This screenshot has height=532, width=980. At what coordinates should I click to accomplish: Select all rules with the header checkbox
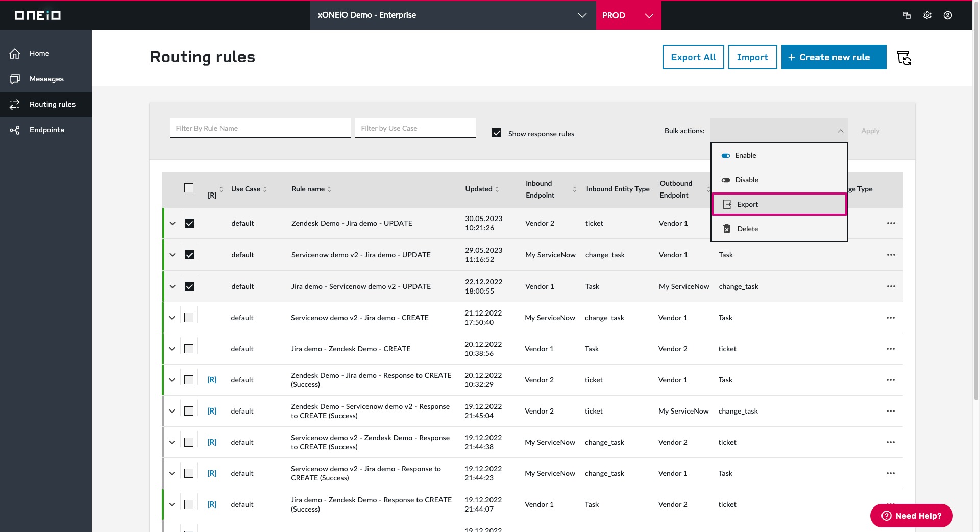click(x=188, y=188)
